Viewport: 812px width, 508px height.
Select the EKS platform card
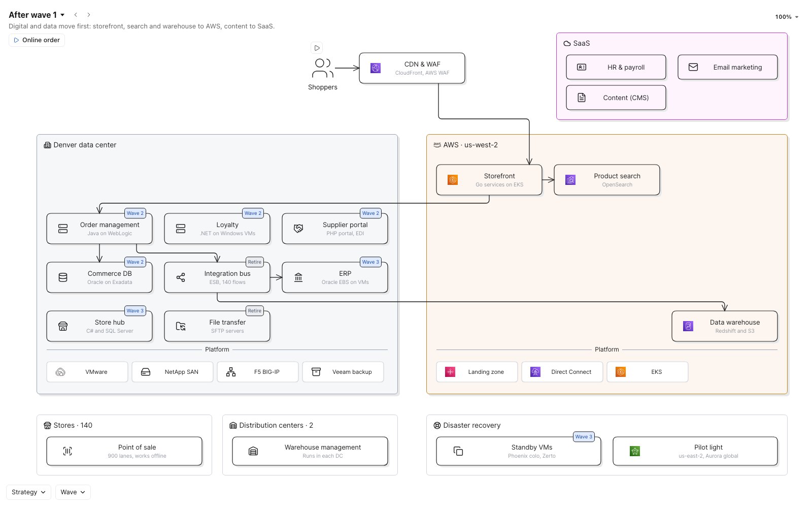(648, 372)
